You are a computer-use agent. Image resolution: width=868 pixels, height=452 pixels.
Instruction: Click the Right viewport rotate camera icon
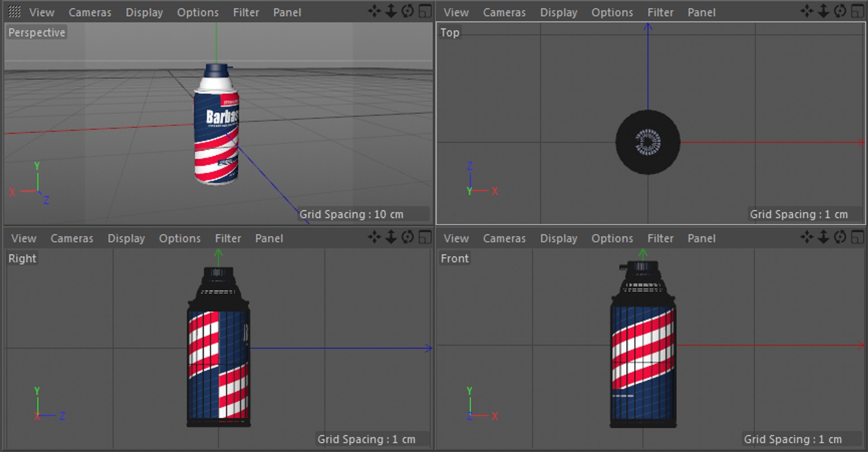[408, 237]
